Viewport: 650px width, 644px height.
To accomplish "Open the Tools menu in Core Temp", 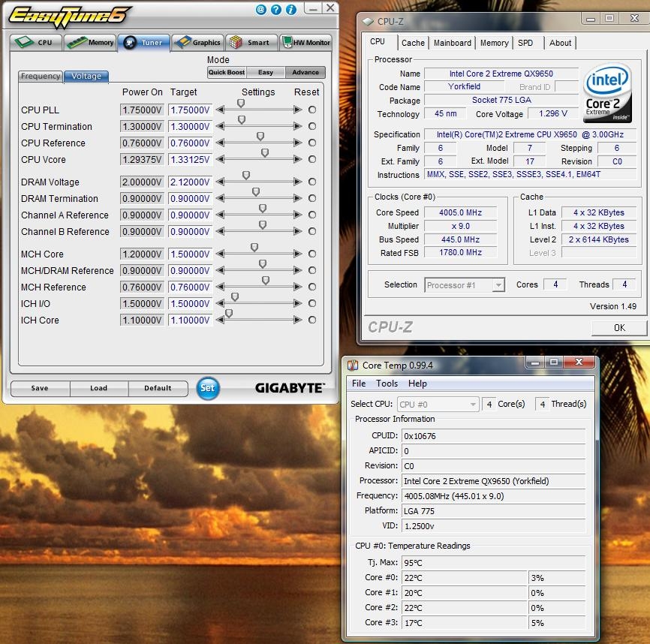I will tap(387, 384).
